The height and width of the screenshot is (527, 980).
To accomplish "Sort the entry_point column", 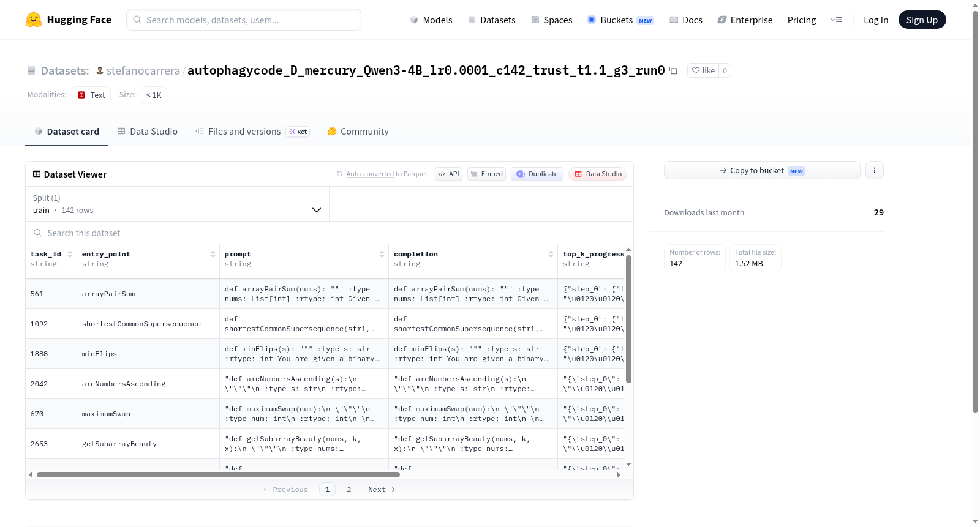I will (x=213, y=254).
